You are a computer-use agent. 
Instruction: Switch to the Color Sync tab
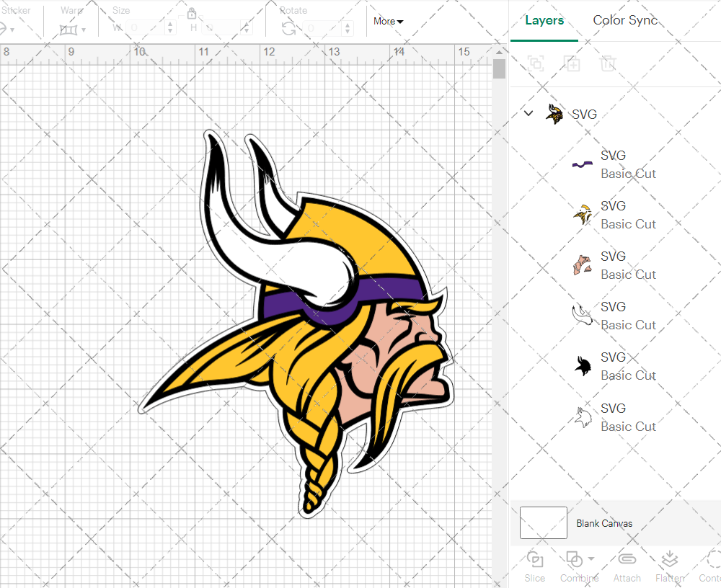coord(625,20)
